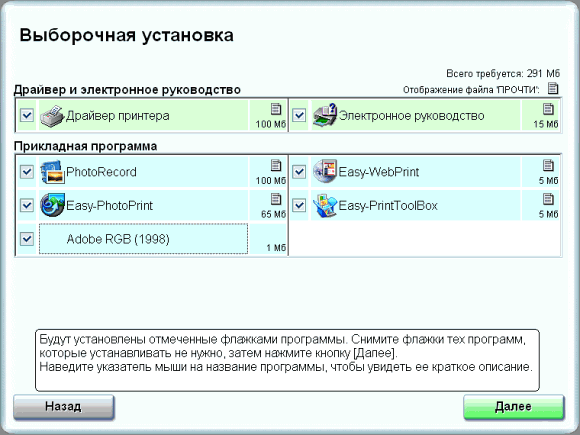Select the Электронное руководство label

point(411,116)
